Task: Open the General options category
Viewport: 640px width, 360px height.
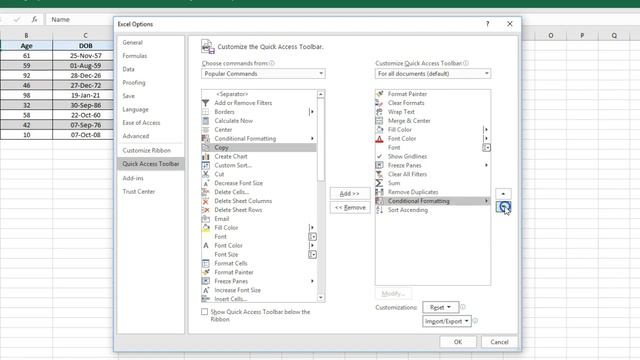Action: (x=151, y=42)
